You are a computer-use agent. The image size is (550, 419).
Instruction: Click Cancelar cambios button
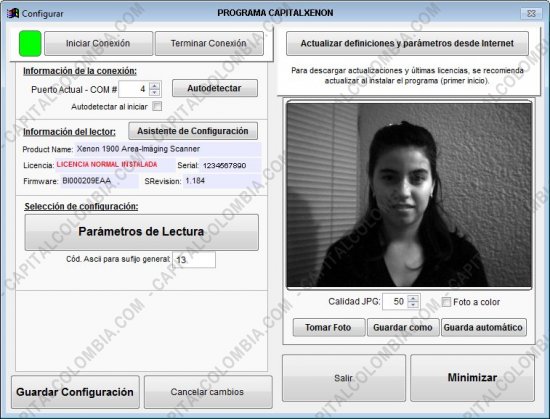(208, 392)
